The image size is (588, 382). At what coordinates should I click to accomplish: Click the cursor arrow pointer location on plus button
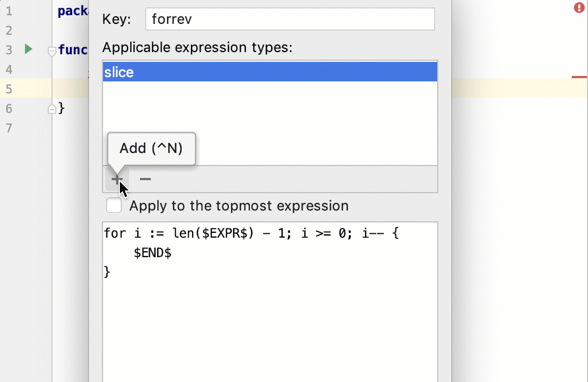[120, 187]
